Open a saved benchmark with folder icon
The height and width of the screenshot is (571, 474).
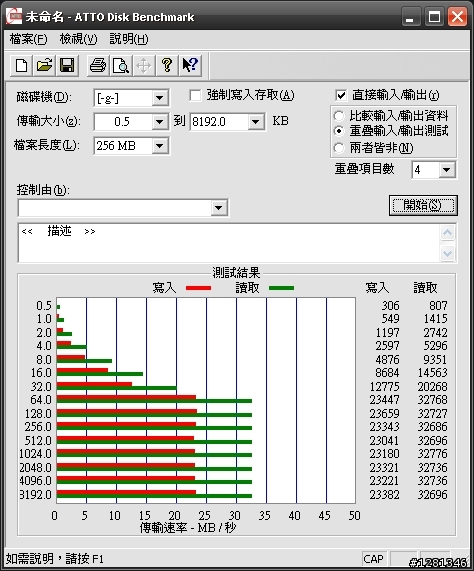tap(44, 66)
